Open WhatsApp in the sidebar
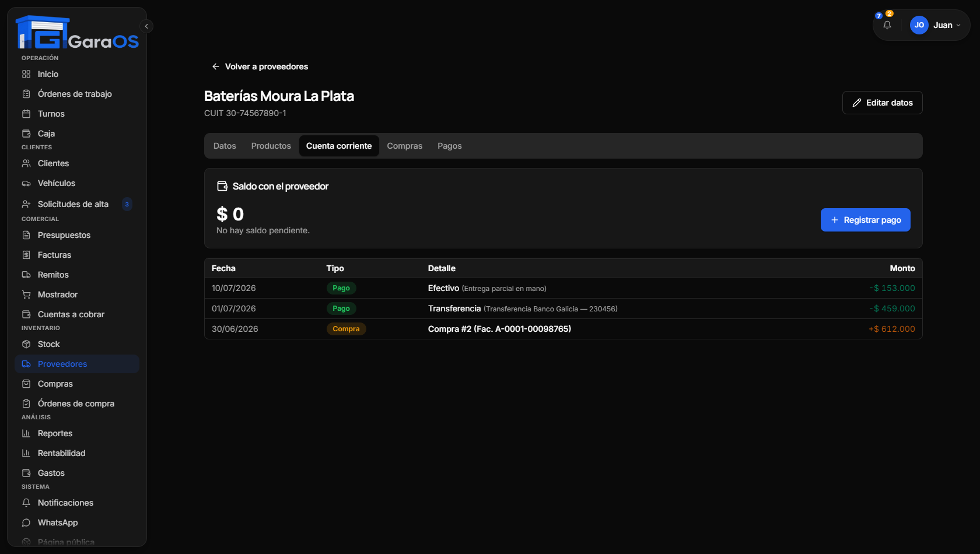 (77, 523)
